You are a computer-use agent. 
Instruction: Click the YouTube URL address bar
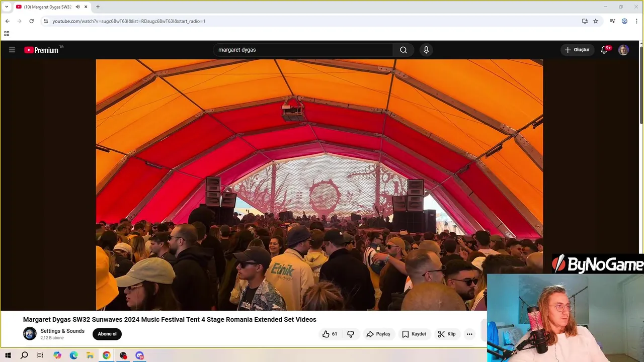click(x=312, y=21)
